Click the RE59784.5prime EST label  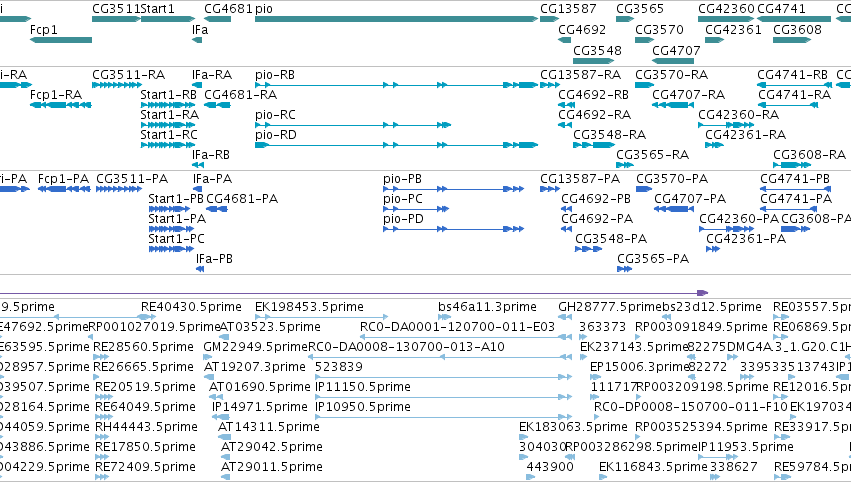(812, 467)
